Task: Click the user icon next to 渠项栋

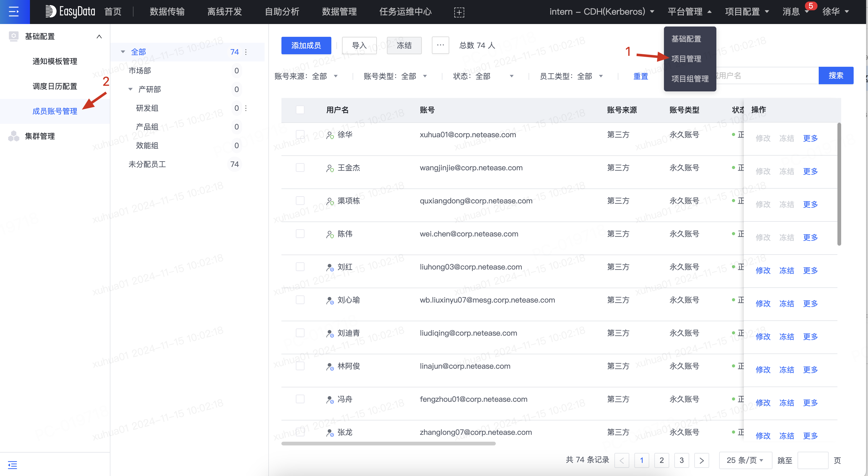Action: pyautogui.click(x=330, y=201)
